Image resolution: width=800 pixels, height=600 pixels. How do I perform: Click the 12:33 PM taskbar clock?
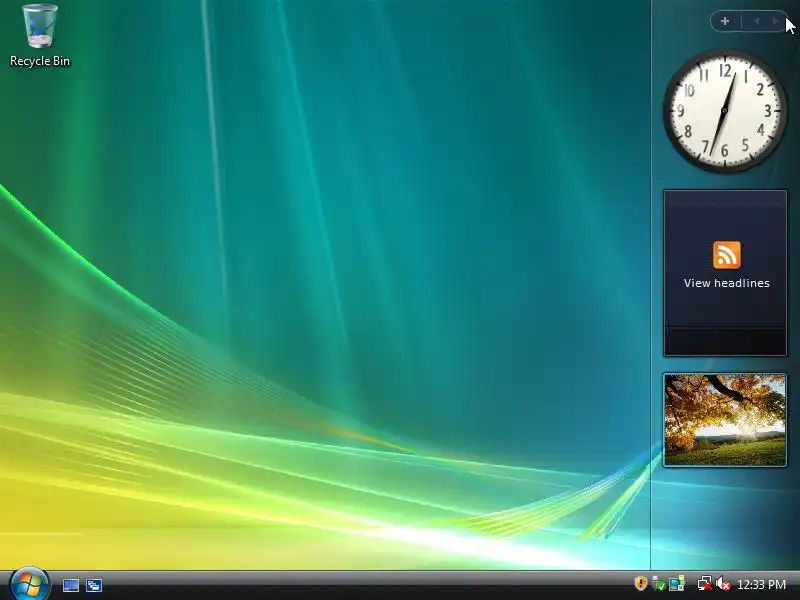point(762,584)
